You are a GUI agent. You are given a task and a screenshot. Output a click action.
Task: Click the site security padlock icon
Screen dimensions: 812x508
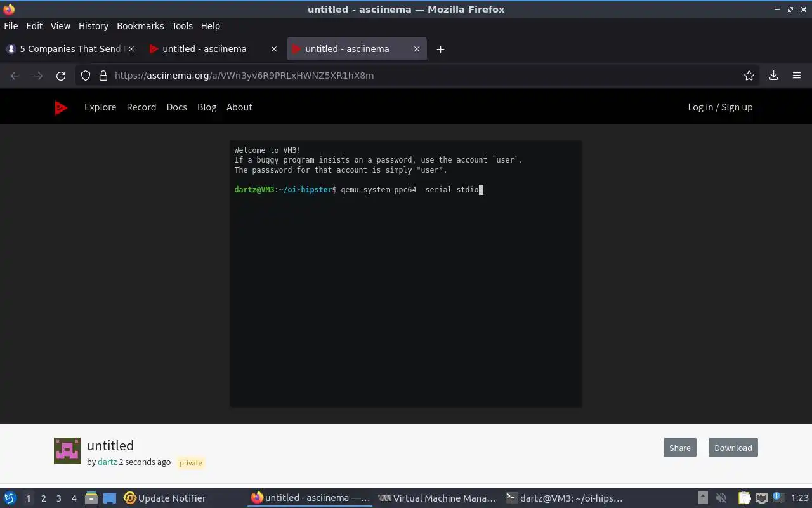point(103,76)
